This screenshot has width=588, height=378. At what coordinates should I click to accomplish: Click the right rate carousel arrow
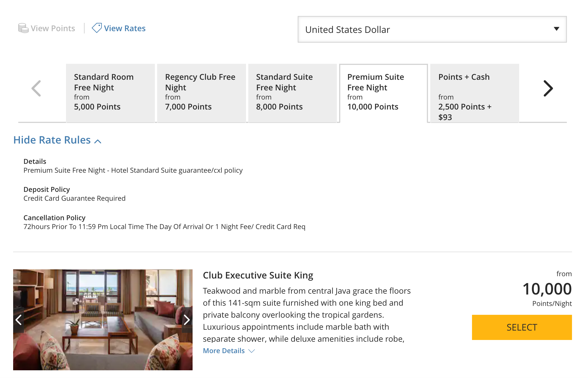[548, 88]
